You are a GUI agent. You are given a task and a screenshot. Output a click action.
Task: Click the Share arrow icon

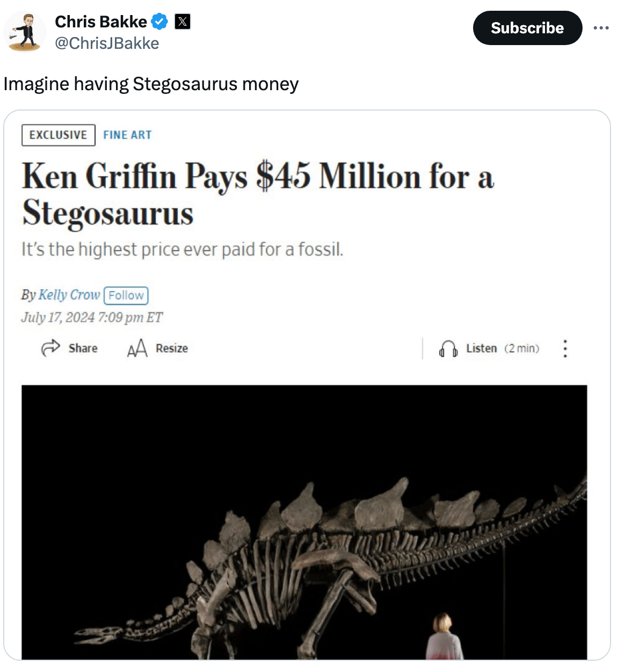(x=50, y=348)
